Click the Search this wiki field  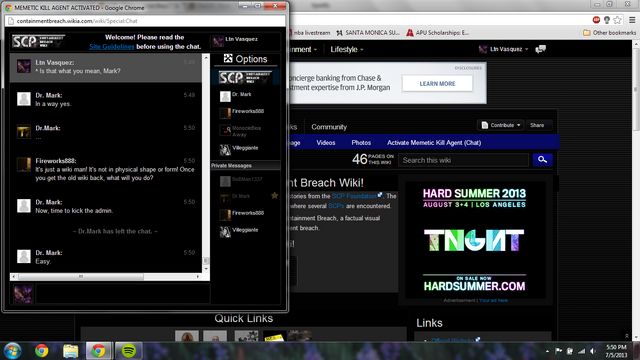point(463,160)
